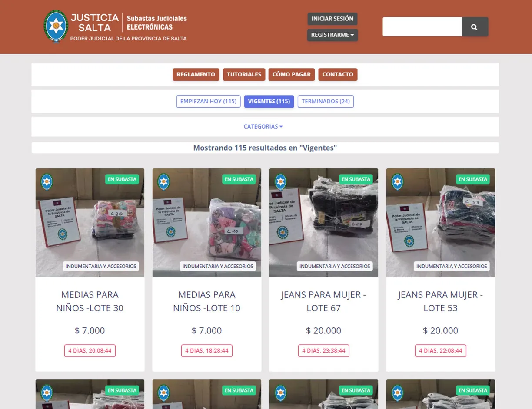
Task: Click the EN SUBASTA badge on Lote 30
Action: pyautogui.click(x=122, y=179)
